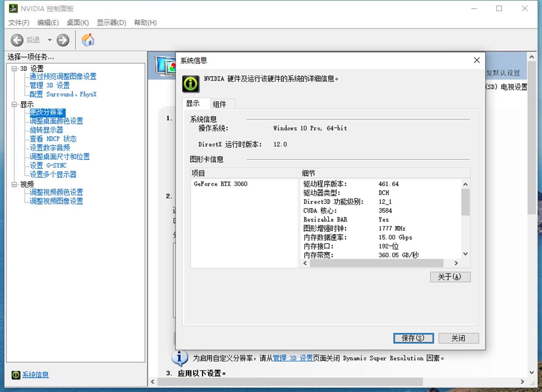Click the 关于(A) button

(450, 277)
